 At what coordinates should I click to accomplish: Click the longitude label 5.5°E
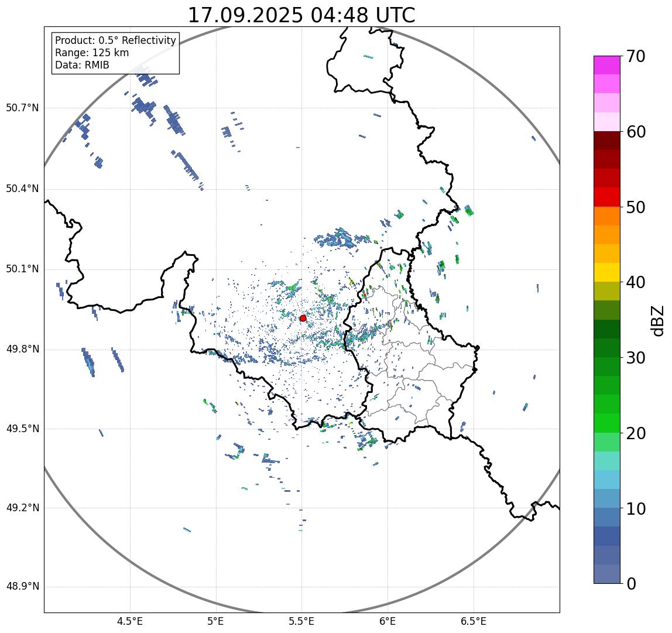click(301, 621)
